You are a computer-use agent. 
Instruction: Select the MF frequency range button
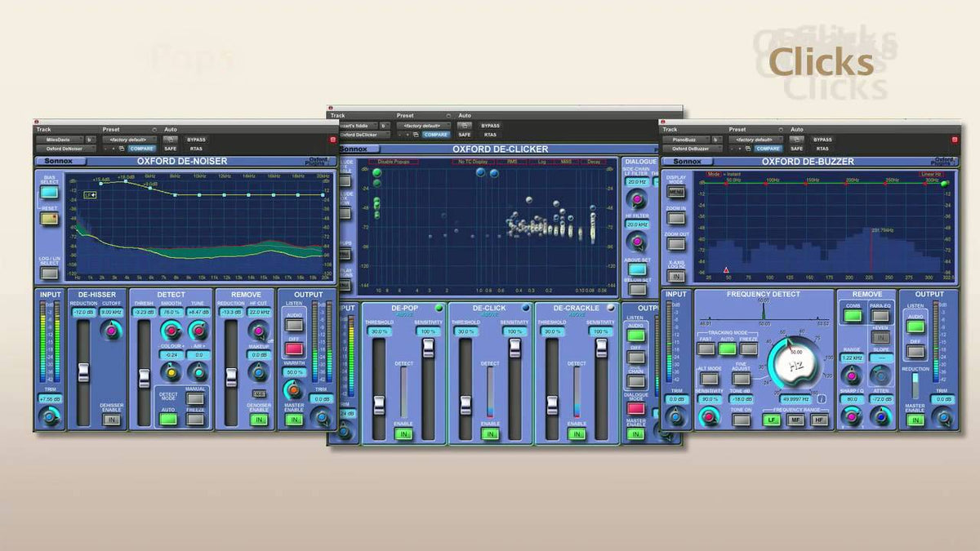tap(795, 420)
